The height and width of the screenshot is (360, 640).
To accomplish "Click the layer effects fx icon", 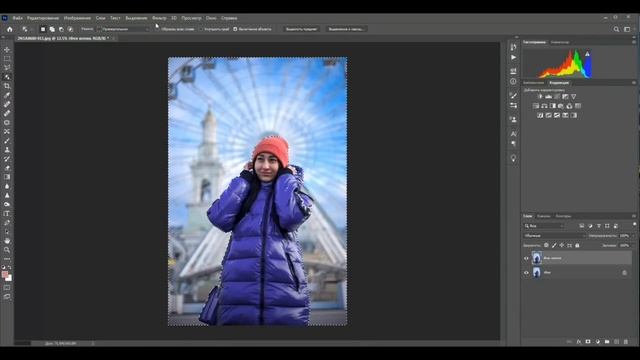I will pyautogui.click(x=578, y=342).
